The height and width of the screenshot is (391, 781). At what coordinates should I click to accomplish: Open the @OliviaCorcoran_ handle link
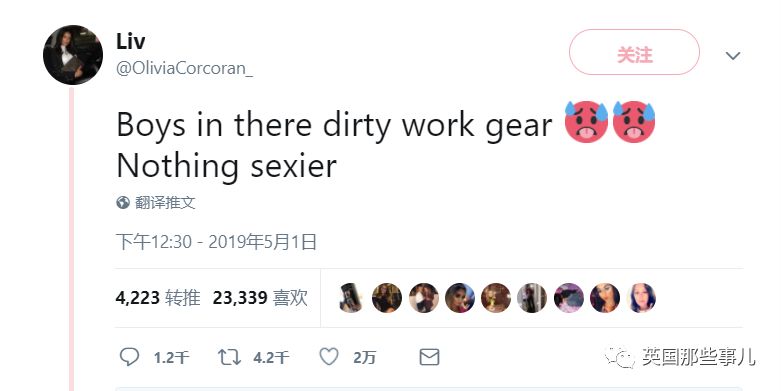tap(184, 68)
